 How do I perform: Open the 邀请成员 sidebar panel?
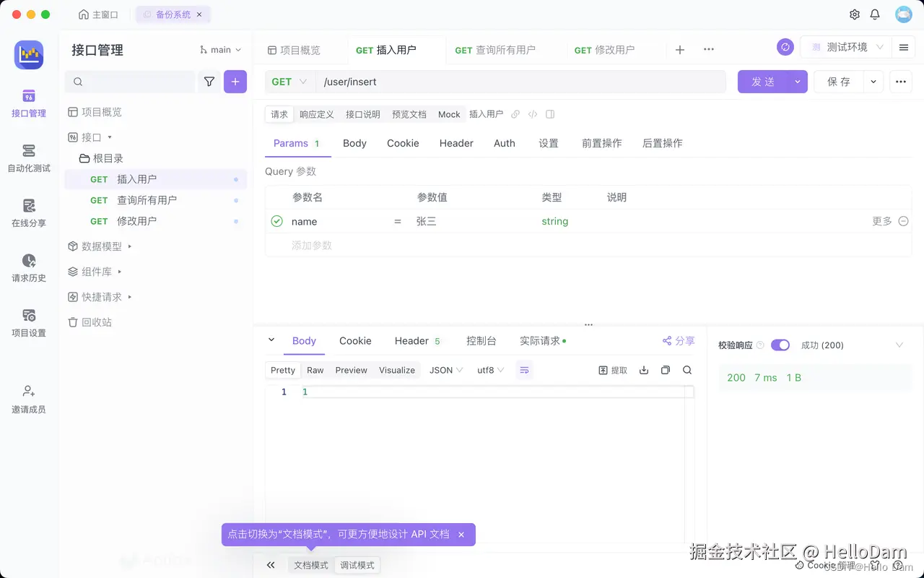coord(28,399)
